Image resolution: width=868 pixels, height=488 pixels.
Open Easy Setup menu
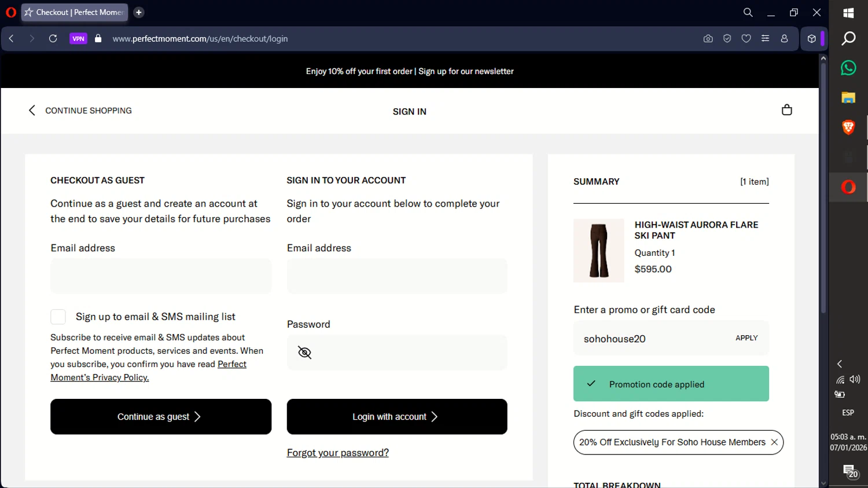click(766, 39)
